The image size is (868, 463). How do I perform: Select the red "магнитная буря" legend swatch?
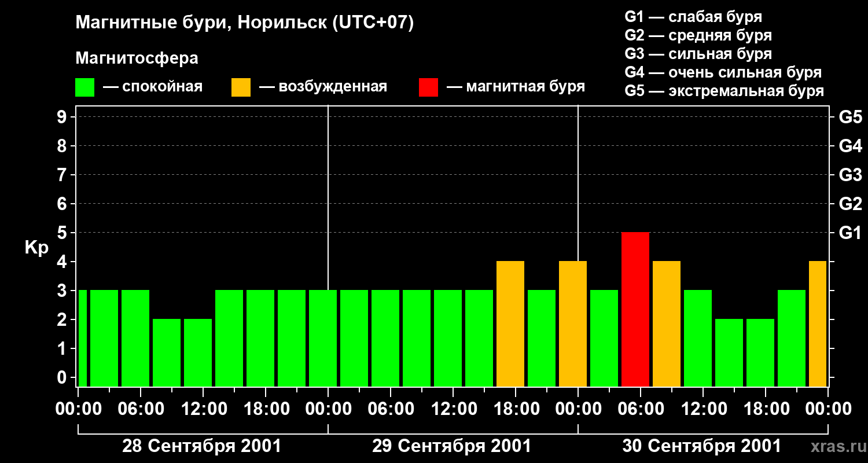(x=429, y=87)
